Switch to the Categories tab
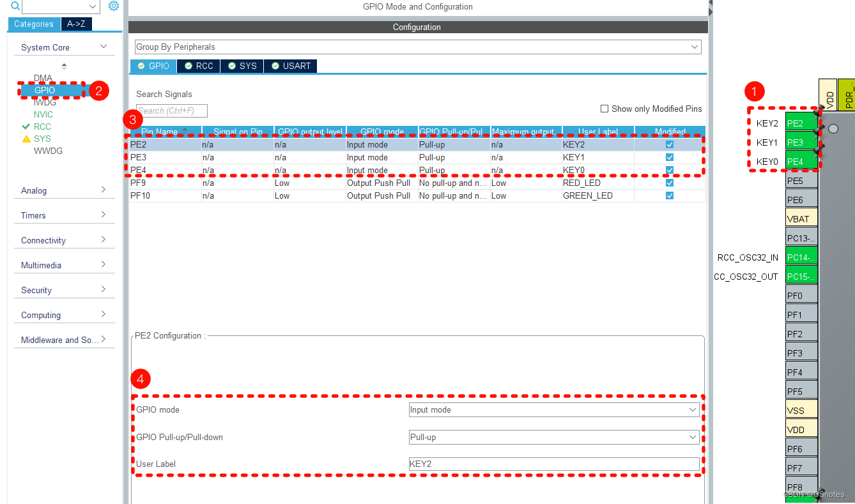 (34, 24)
